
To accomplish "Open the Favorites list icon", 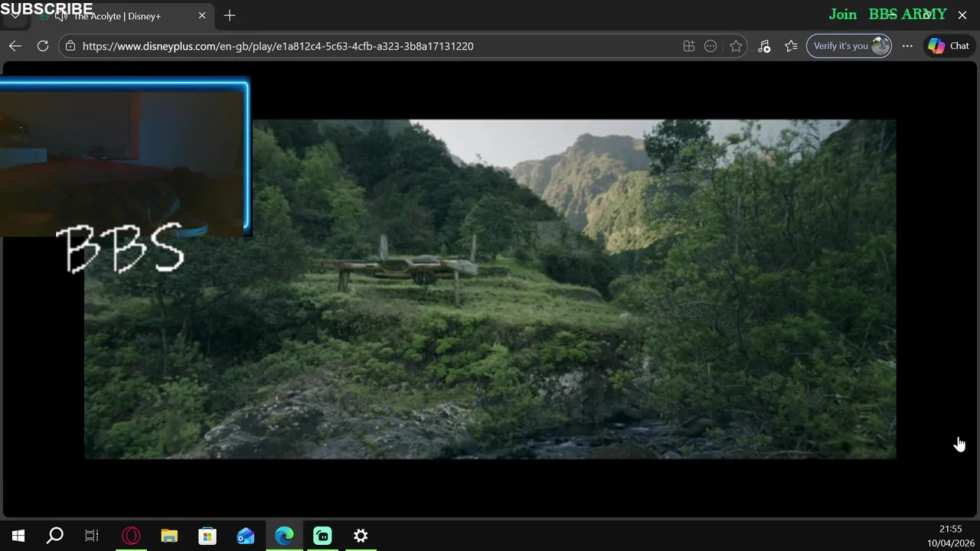I will (x=791, y=46).
